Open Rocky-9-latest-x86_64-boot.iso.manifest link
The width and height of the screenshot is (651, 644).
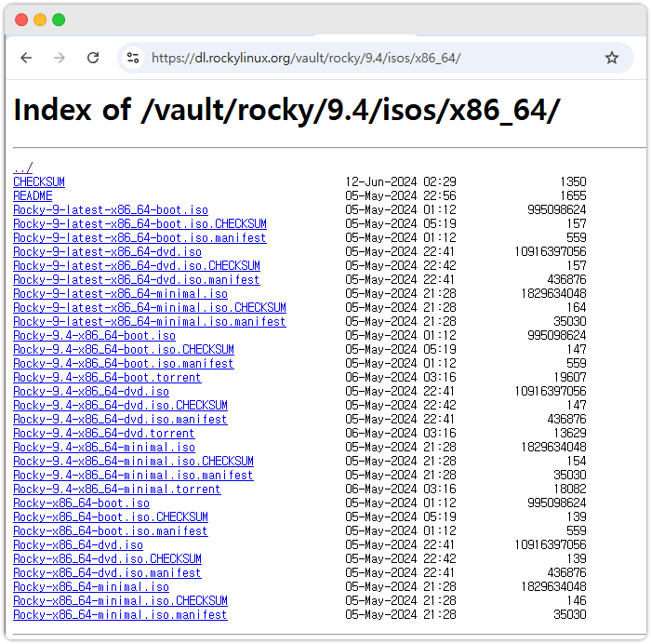click(x=139, y=237)
